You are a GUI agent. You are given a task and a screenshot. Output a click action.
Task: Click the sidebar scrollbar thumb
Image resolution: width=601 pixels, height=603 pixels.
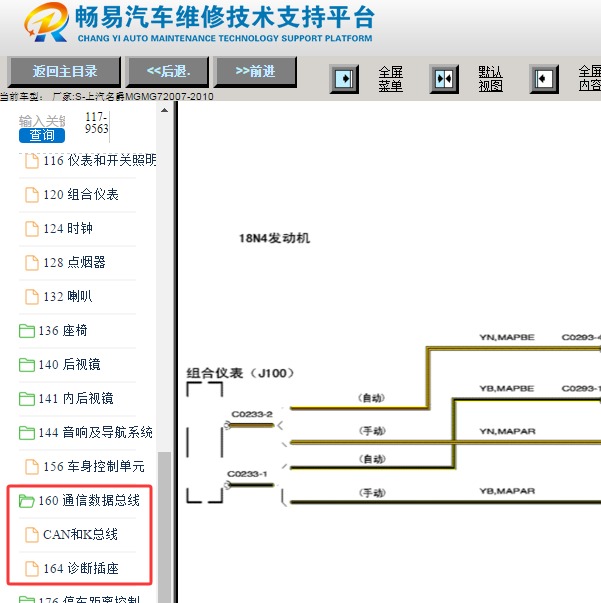[x=165, y=527]
